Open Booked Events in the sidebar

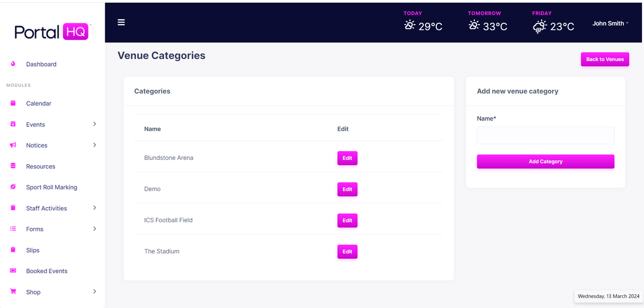click(x=47, y=271)
